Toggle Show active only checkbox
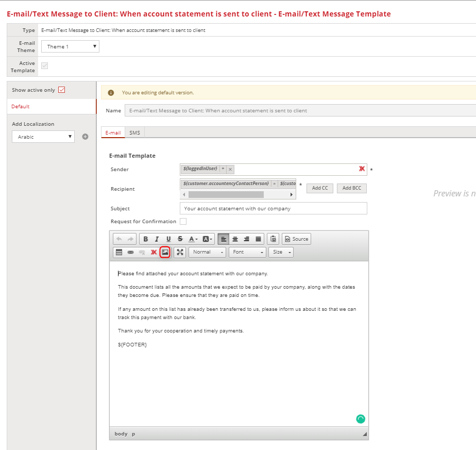Screen dimensions: 476x450 point(62,90)
